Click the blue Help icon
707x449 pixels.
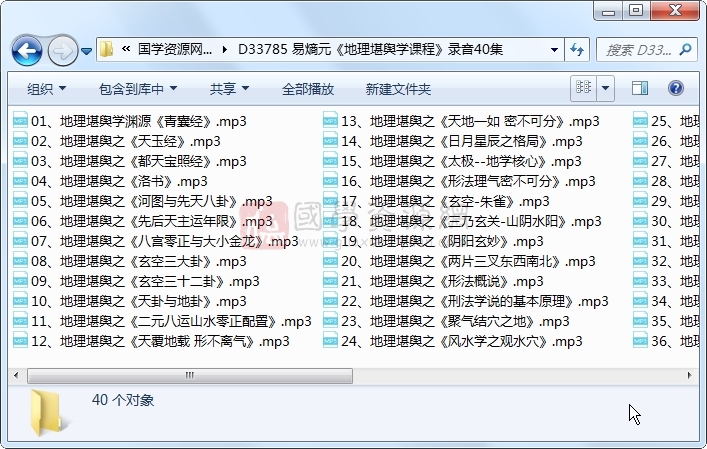coord(675,88)
